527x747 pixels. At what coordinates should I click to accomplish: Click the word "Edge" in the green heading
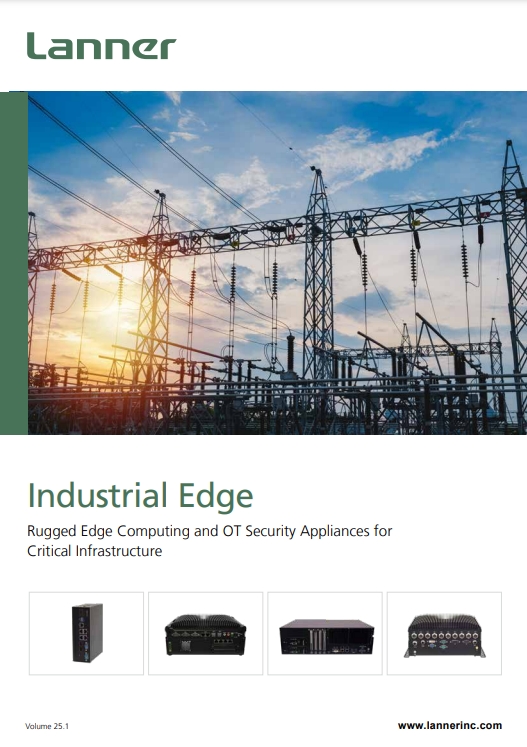tap(216, 497)
